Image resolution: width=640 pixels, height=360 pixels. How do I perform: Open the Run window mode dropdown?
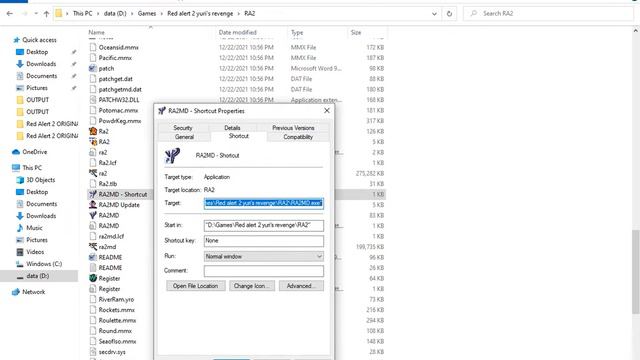click(264, 256)
